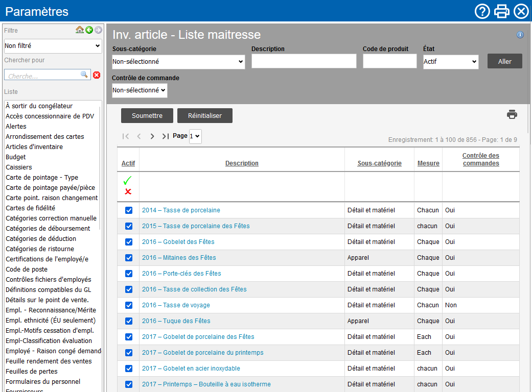The height and width of the screenshot is (392, 532).
Task: Expand the Contrôle de commande dropdown
Action: pyautogui.click(x=140, y=90)
